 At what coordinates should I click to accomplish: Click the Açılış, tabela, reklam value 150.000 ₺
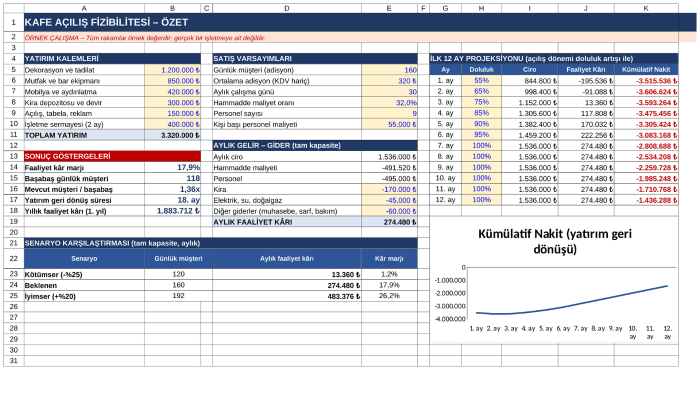pyautogui.click(x=173, y=113)
